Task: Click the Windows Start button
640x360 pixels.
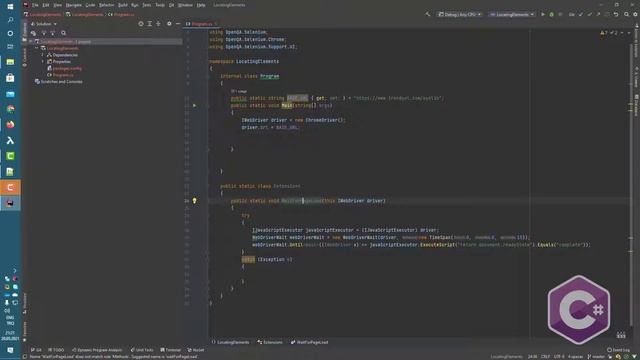Action: tap(10, 7)
